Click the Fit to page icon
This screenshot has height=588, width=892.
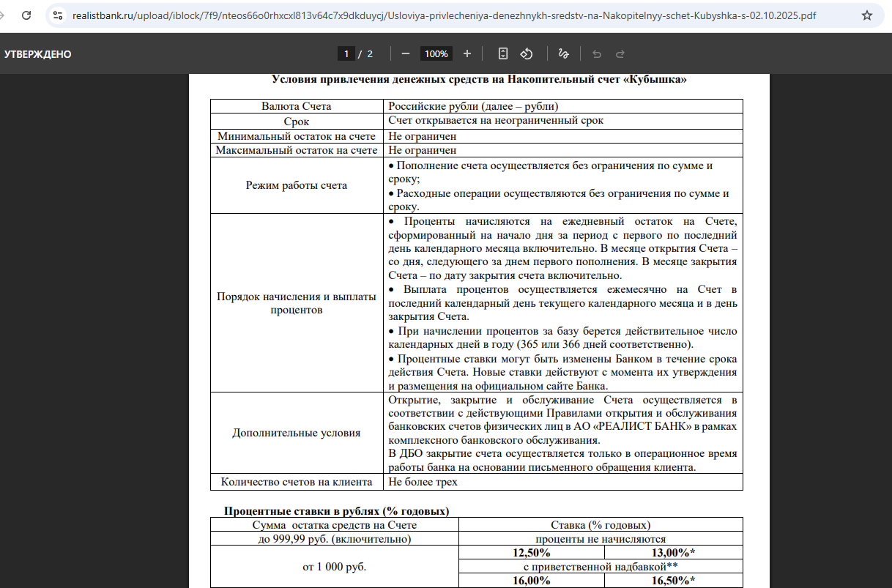(x=503, y=53)
